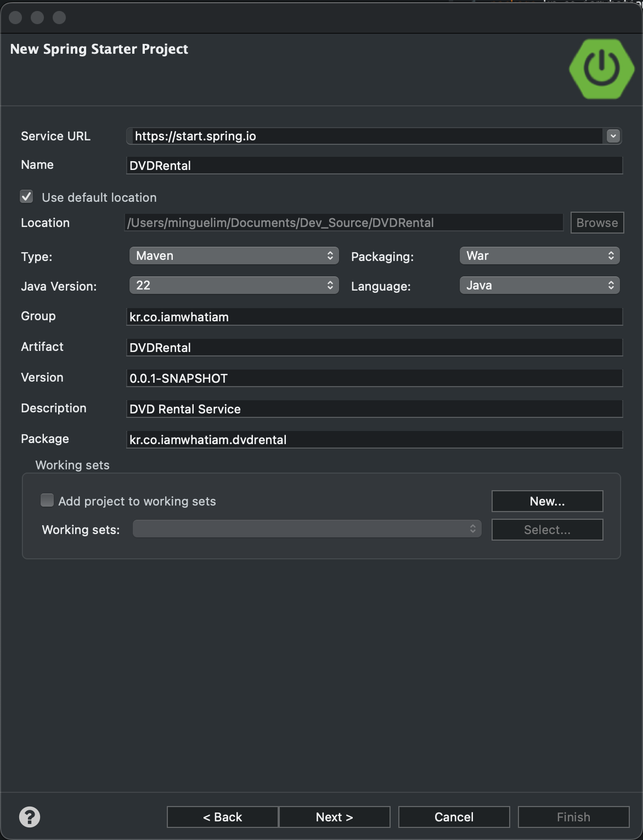Cancel the new project dialog
Viewport: 643px width, 840px height.
tap(454, 817)
